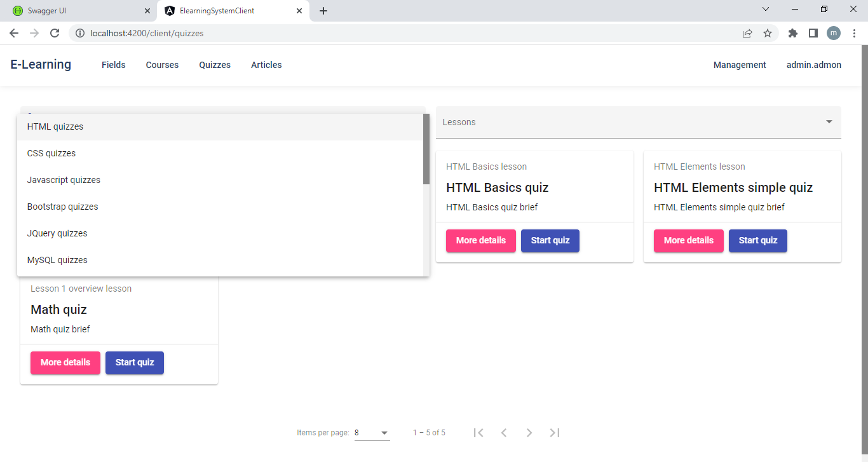Click the dropdown list scrollbar thumb

click(x=426, y=149)
